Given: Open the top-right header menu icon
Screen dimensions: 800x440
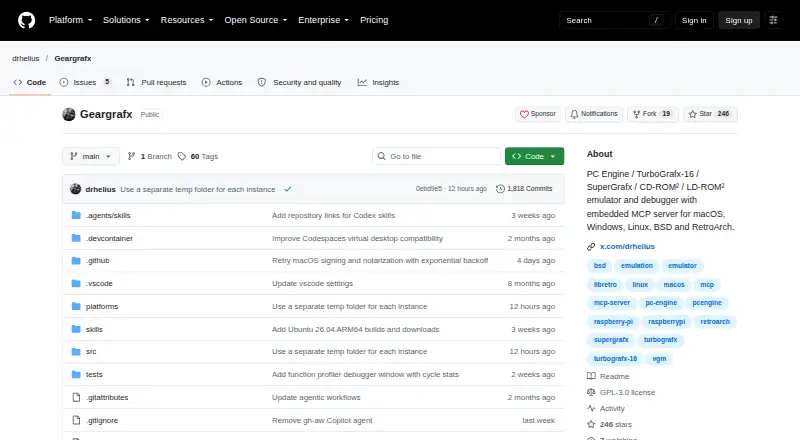Looking at the screenshot, I should point(773,20).
